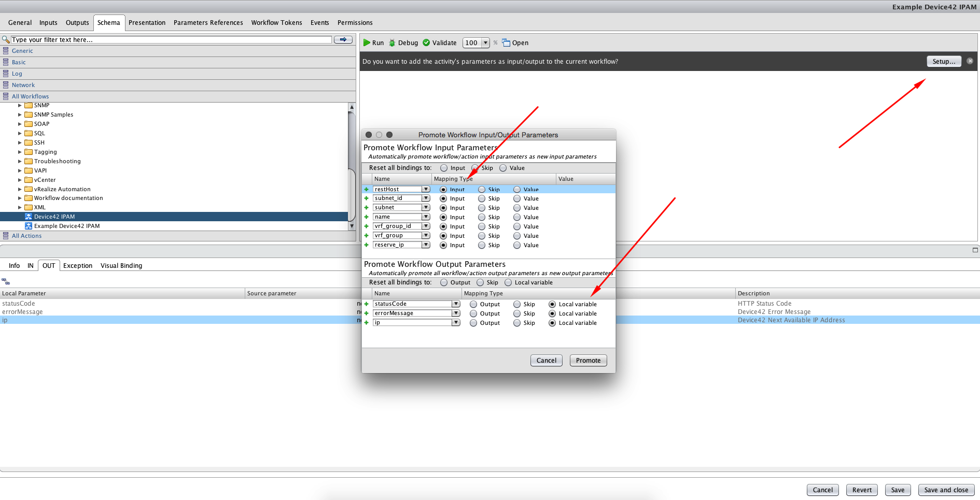This screenshot has height=500, width=980.
Task: Expand the vRealize Automation folder
Action: 19,189
